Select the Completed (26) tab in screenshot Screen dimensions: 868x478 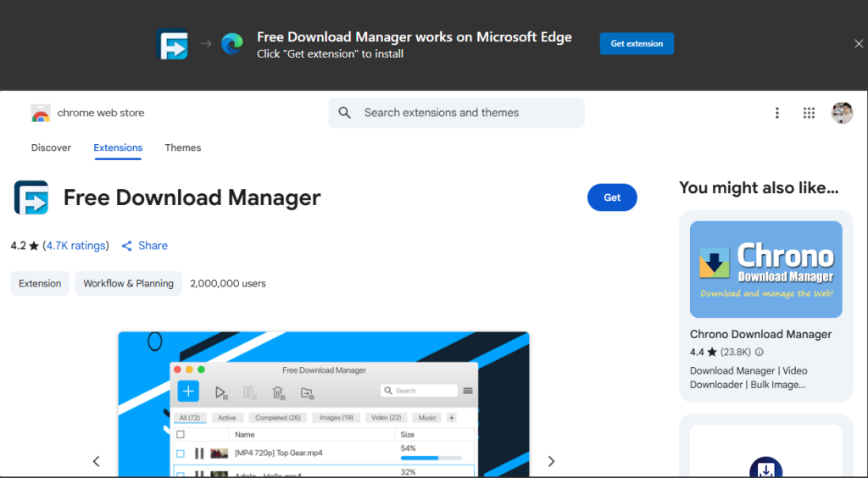[278, 418]
